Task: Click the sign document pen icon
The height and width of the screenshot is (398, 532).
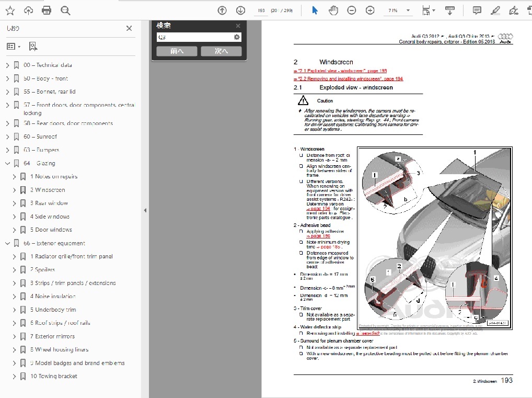Action: 514,10
